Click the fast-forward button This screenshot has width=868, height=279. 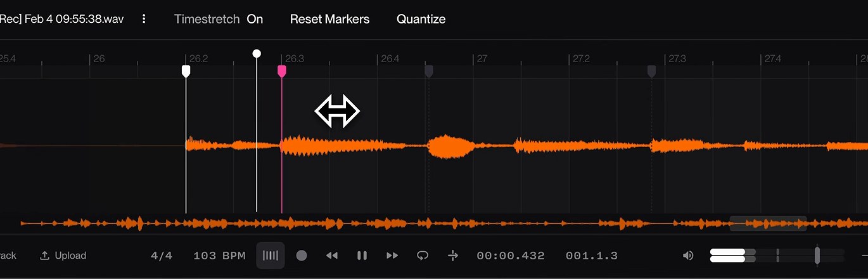[392, 256]
